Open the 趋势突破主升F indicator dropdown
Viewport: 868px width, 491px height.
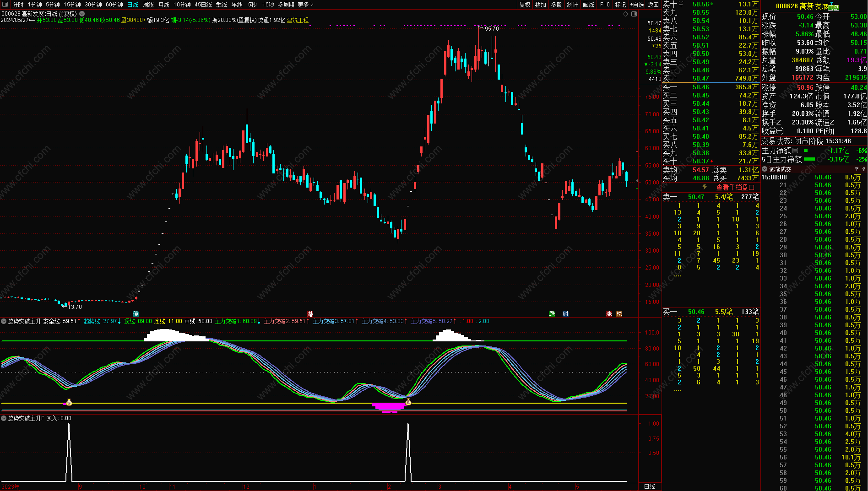4,418
